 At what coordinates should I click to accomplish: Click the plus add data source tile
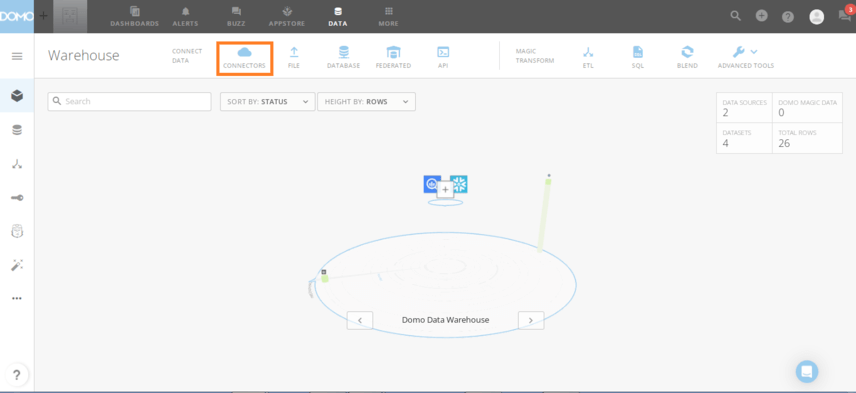coord(445,189)
